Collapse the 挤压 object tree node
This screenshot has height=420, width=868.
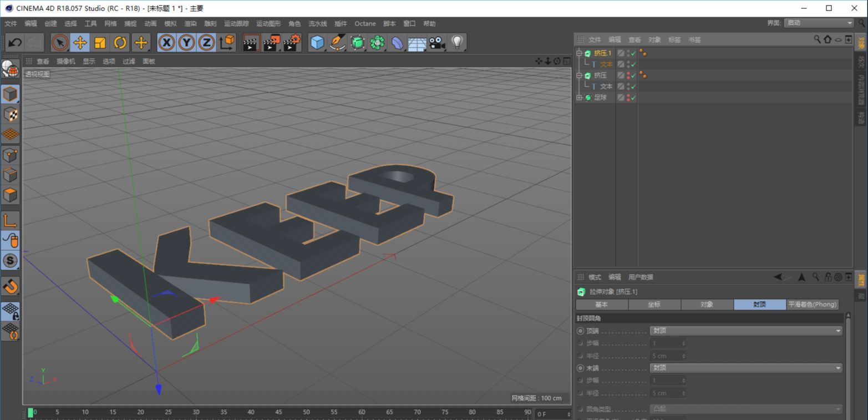coord(580,75)
